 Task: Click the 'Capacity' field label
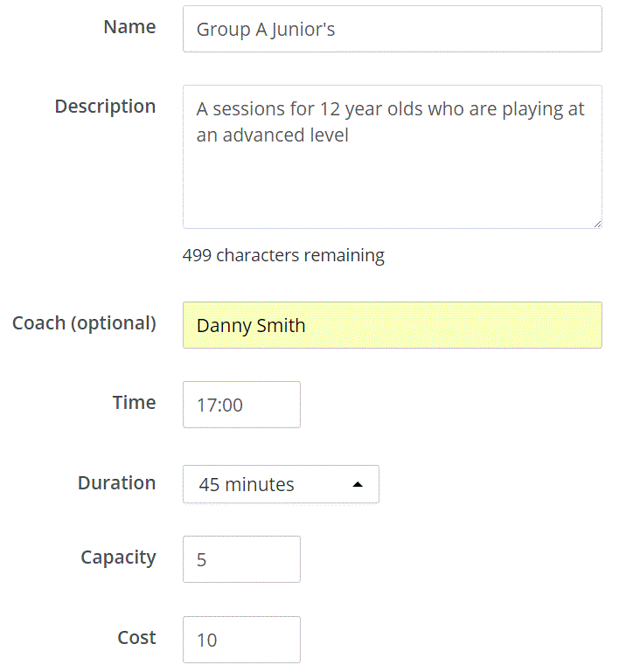(x=118, y=558)
